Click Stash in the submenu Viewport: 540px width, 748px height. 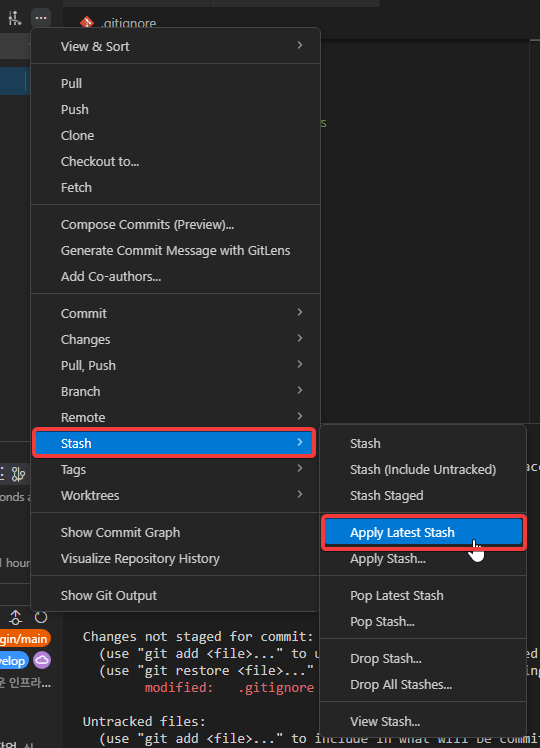[x=423, y=443]
